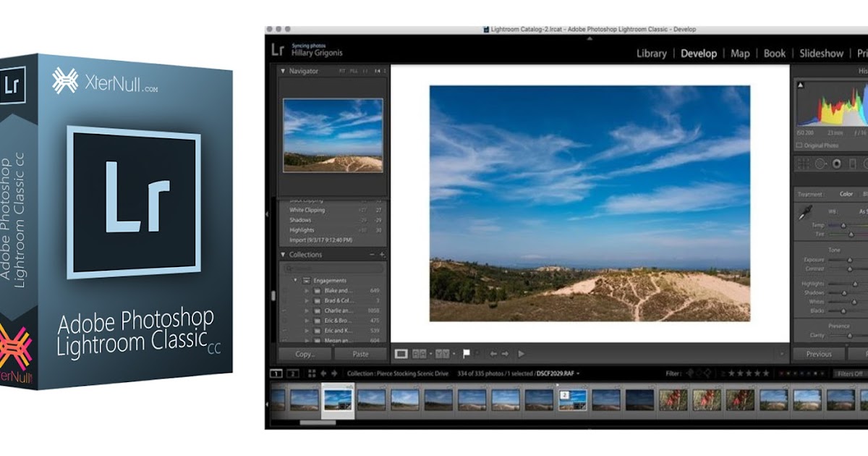868x456 pixels.
Task: Click the flag filter icons in Filter bar
Action: 699,373
